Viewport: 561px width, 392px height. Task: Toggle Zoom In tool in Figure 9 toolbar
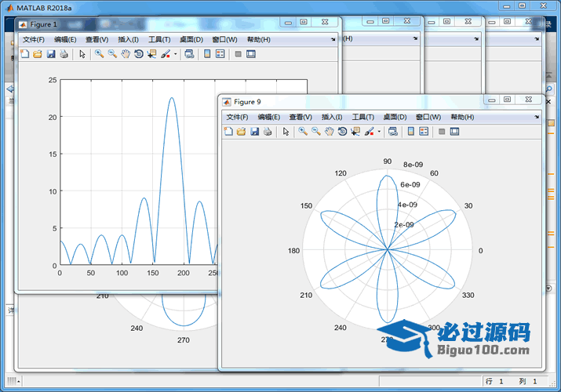click(303, 132)
